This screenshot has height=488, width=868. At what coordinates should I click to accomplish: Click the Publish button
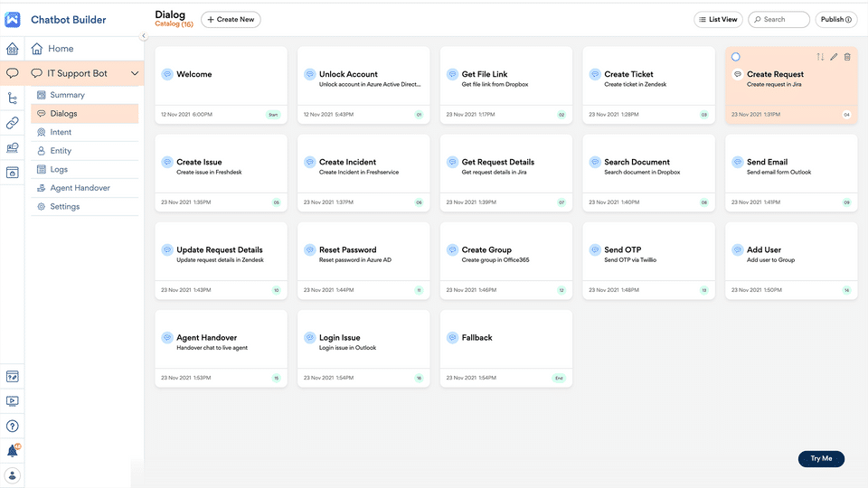coord(835,19)
